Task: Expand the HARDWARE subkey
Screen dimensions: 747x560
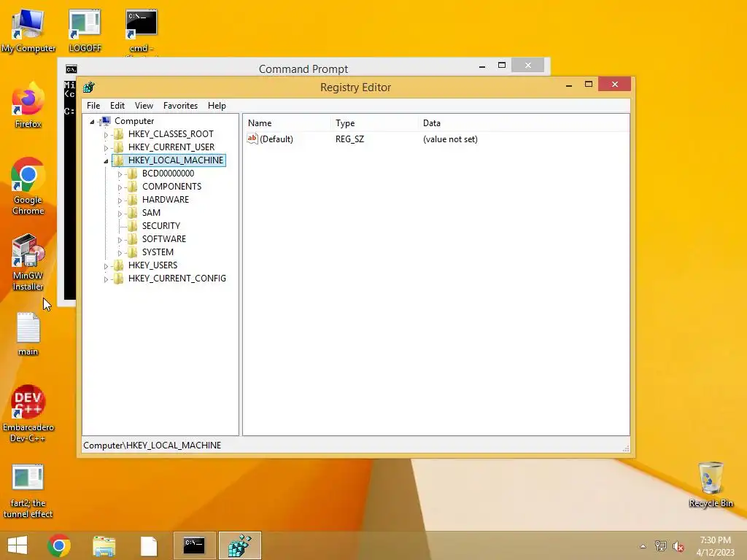Action: click(120, 201)
